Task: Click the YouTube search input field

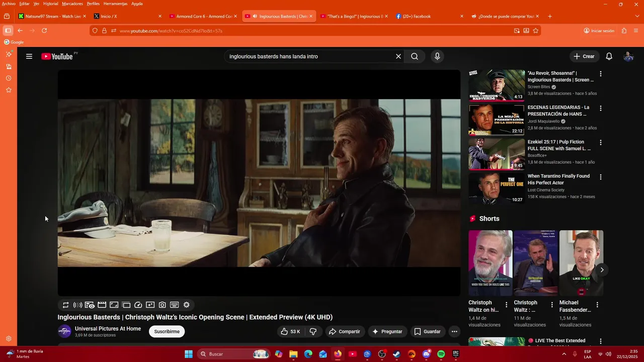Action: click(309, 56)
